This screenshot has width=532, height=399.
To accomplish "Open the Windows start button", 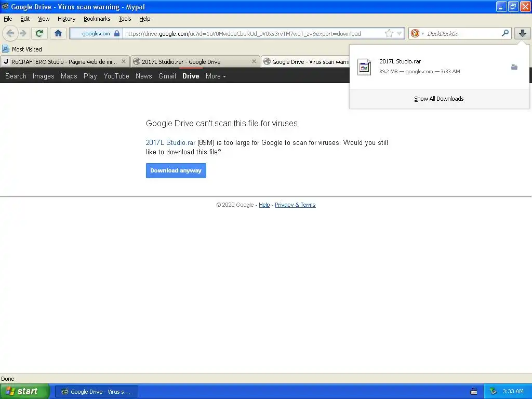I will [x=25, y=392].
